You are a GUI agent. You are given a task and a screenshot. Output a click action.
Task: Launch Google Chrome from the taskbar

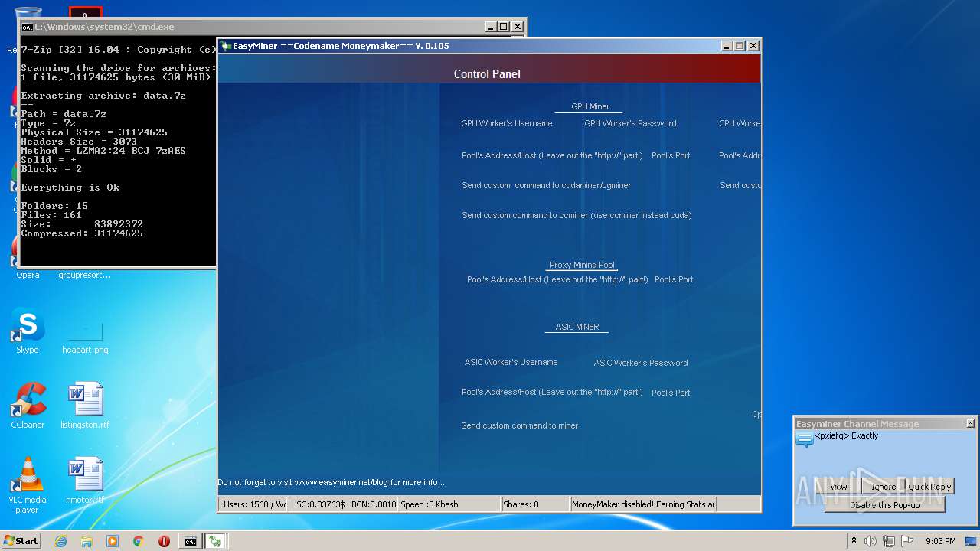pos(139,541)
